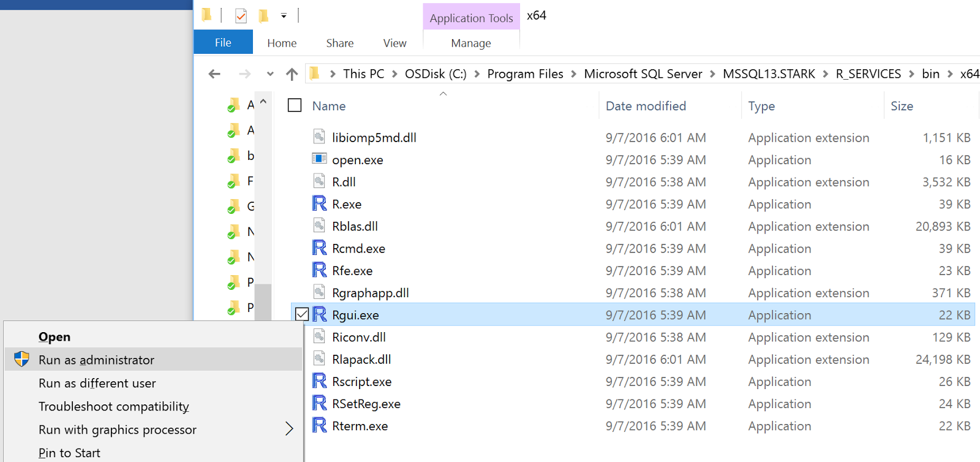Viewport: 980px width, 462px height.
Task: Click the R.dll file icon
Action: [x=319, y=181]
